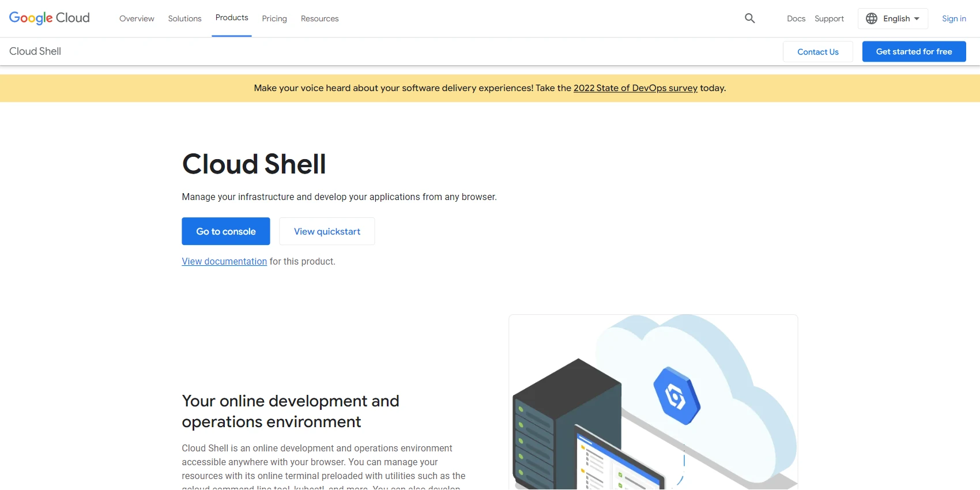Click the large Cloud Shell heading
This screenshot has width=980, height=490.
pos(254,164)
